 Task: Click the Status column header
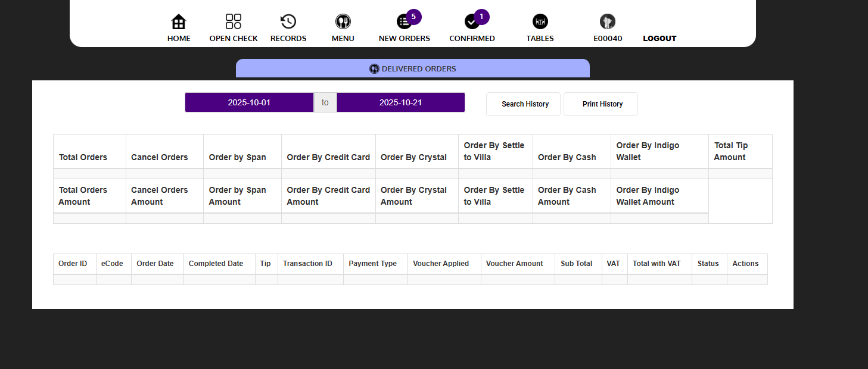708,264
